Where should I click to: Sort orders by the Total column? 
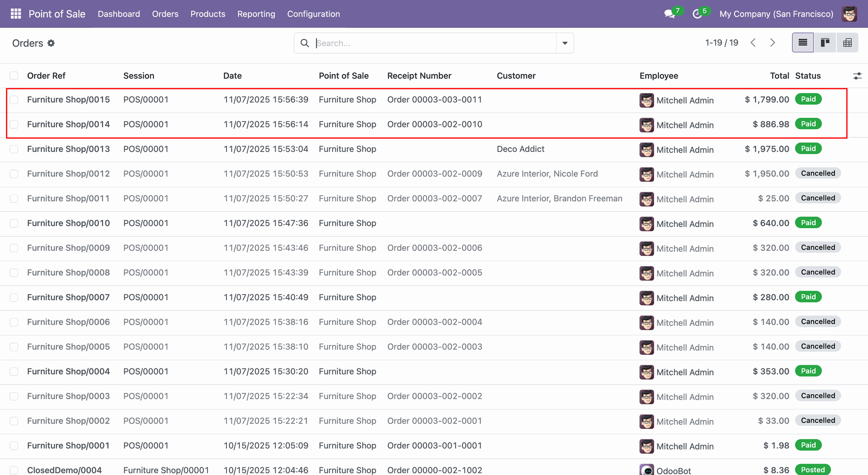[779, 76]
